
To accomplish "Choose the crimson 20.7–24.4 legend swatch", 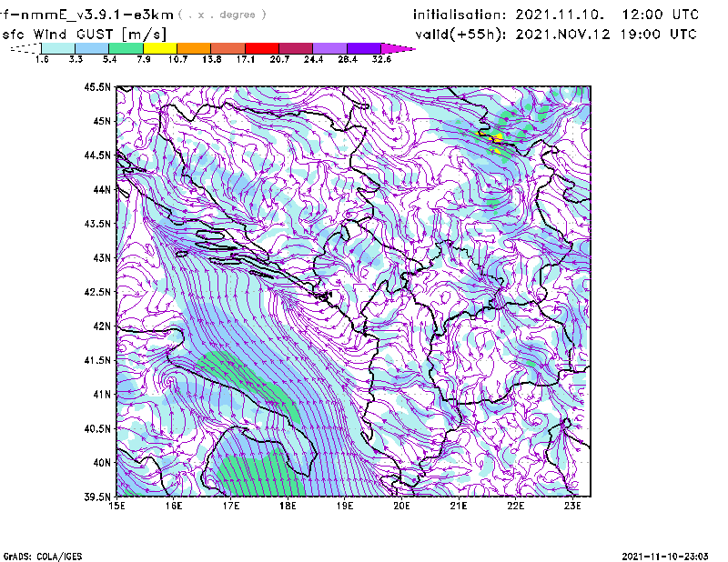I will click(296, 48).
